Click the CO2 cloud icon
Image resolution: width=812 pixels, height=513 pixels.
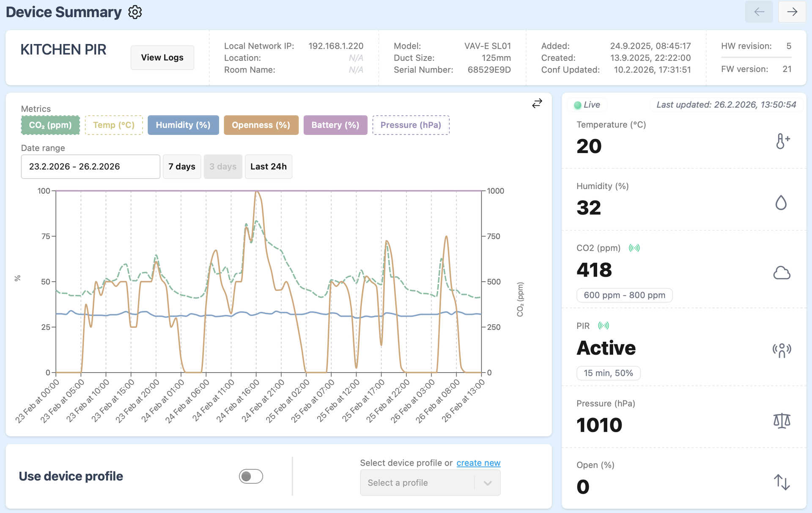(x=782, y=273)
